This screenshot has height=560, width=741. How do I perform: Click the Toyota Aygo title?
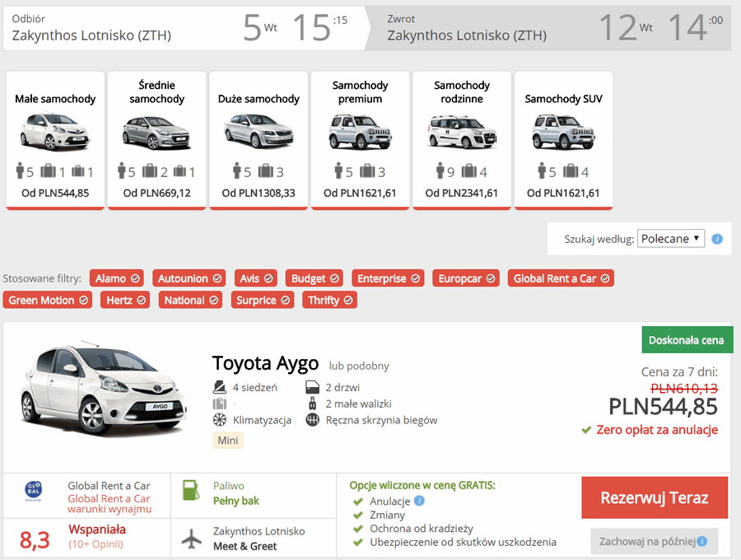266,363
